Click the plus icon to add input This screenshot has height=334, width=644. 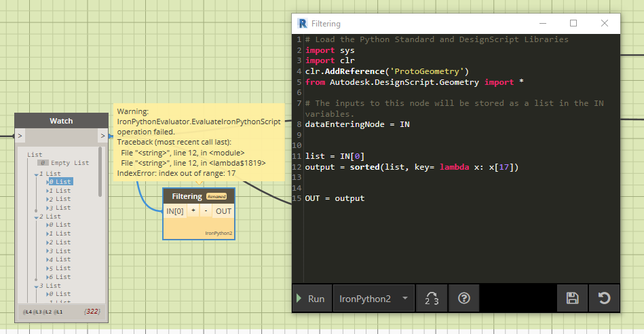pos(193,211)
